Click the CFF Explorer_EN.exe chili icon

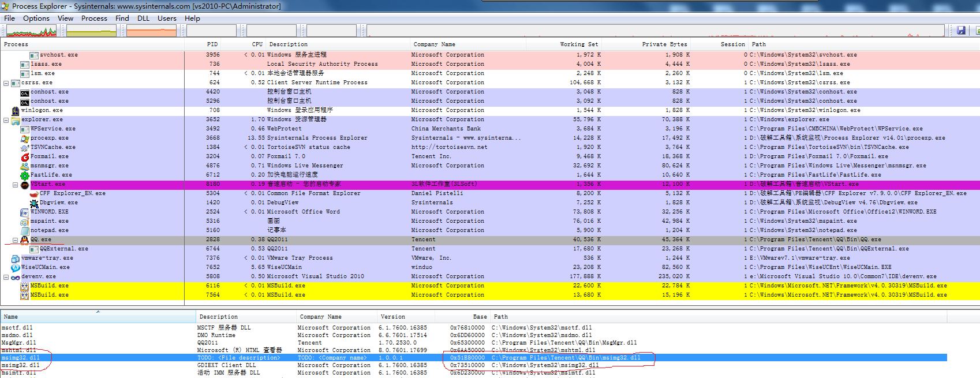click(34, 194)
